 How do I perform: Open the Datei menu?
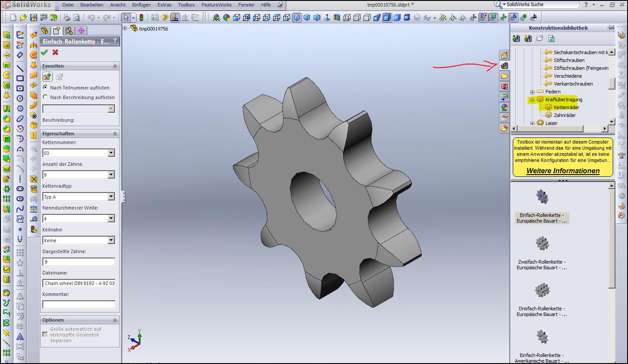(68, 5)
